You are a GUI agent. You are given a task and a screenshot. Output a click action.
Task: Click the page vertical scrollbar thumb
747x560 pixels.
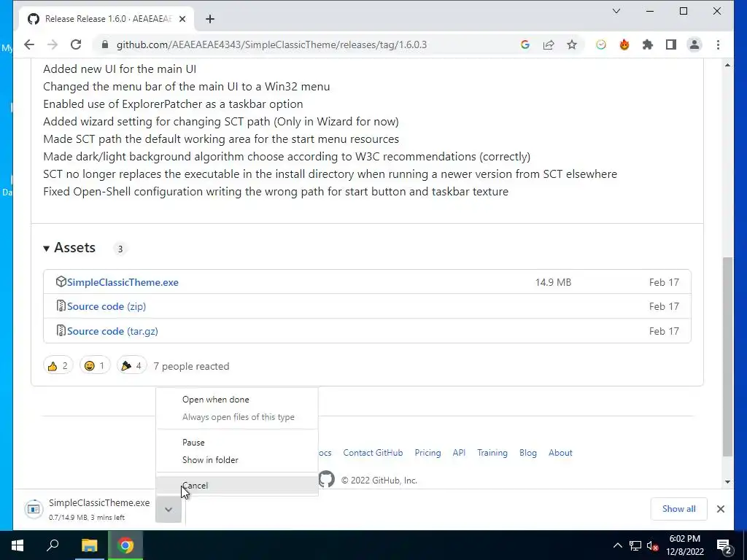click(x=727, y=356)
